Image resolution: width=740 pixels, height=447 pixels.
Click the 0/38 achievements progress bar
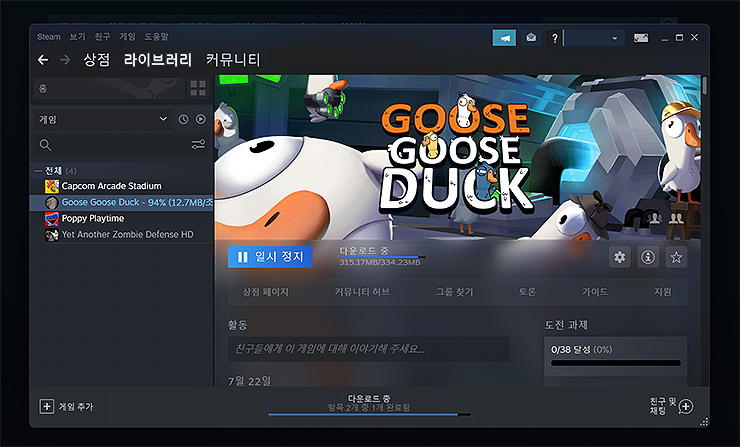click(x=616, y=363)
